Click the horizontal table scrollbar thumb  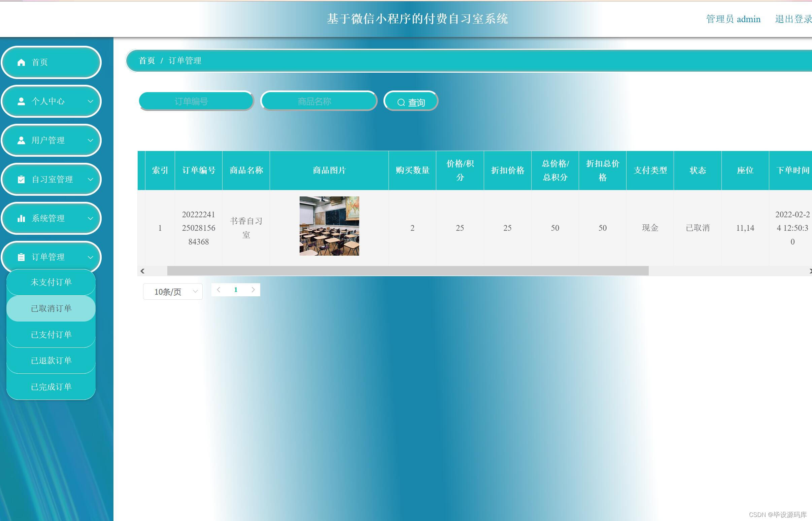(408, 271)
